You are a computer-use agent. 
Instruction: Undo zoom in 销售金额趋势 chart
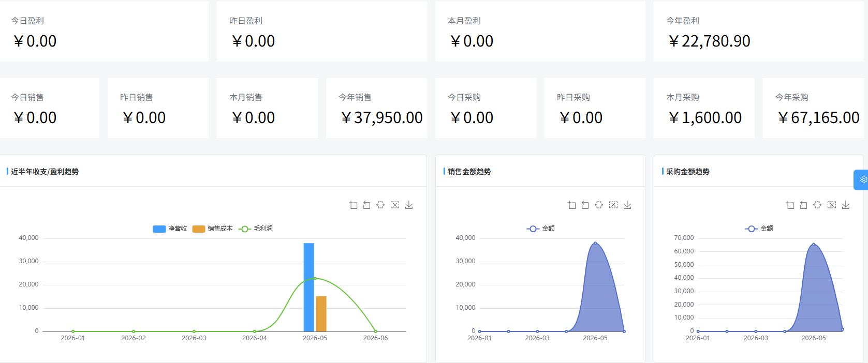pos(585,205)
